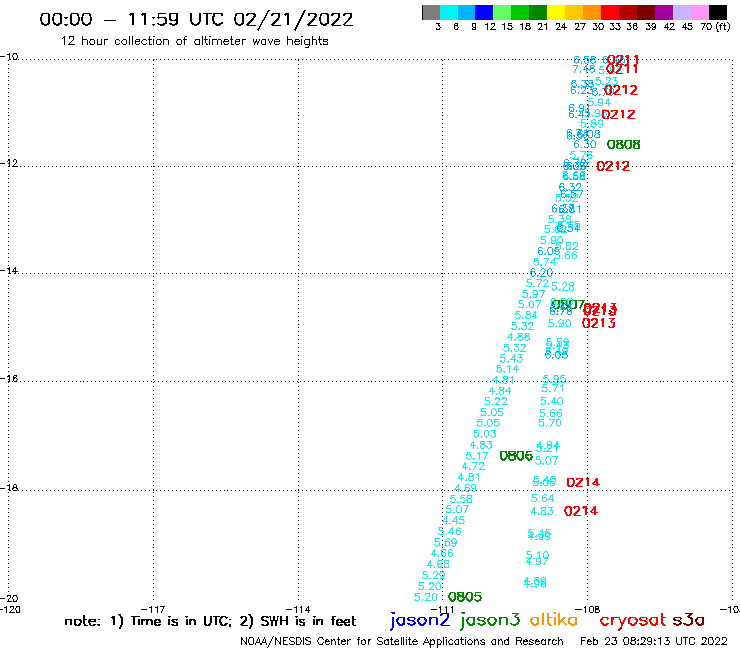Click the wave height value '4.72'
Image resolution: width=740 pixels, height=650 pixels.
pyautogui.click(x=473, y=466)
